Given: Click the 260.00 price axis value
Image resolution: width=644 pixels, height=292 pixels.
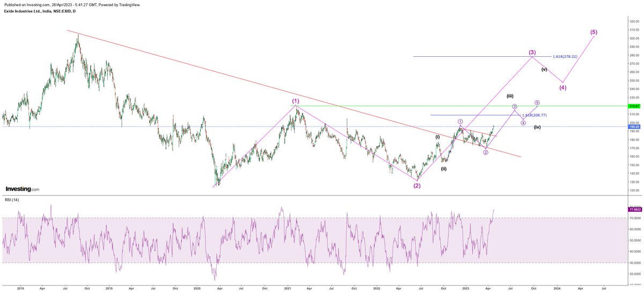Looking at the screenshot, I should pyautogui.click(x=634, y=72).
